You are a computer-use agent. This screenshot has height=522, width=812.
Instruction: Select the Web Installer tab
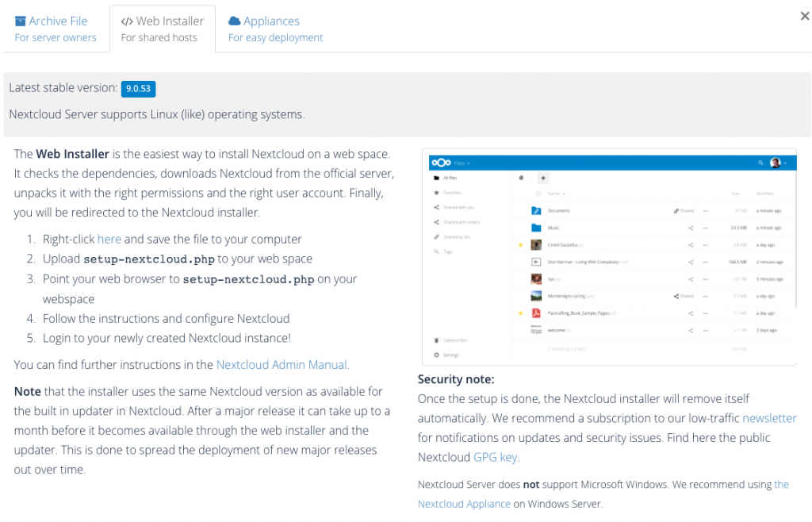coord(162,29)
